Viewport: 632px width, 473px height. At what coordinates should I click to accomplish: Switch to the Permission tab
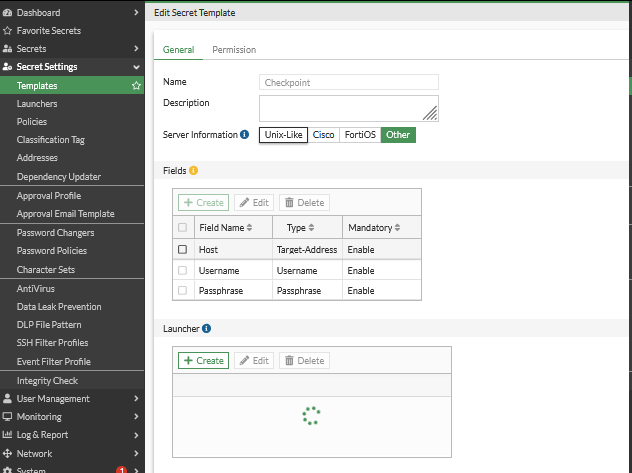pyautogui.click(x=234, y=50)
